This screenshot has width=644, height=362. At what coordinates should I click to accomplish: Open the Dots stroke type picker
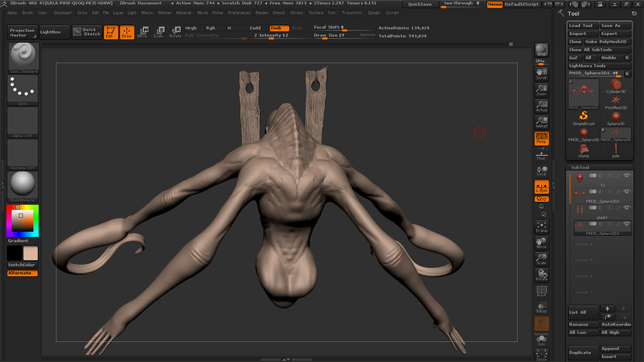[x=23, y=90]
